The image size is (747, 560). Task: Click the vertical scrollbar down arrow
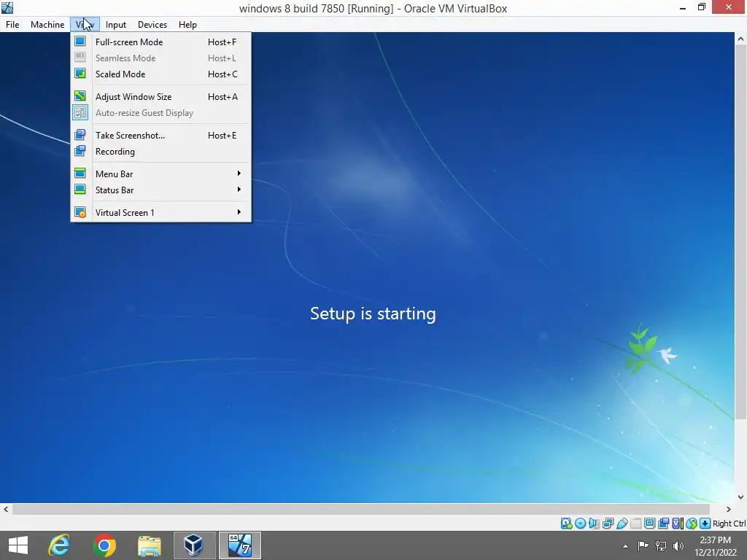pyautogui.click(x=740, y=497)
